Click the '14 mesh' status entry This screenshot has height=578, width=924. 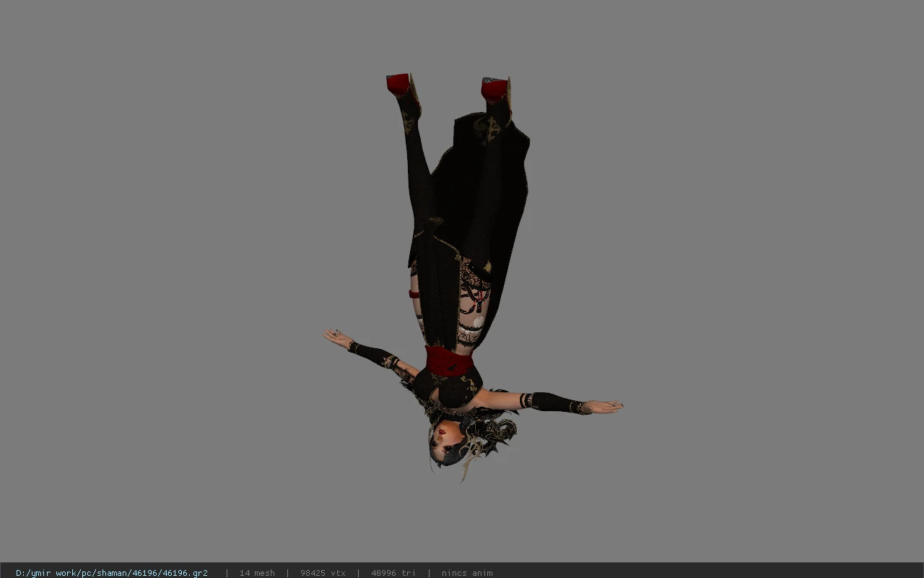257,573
